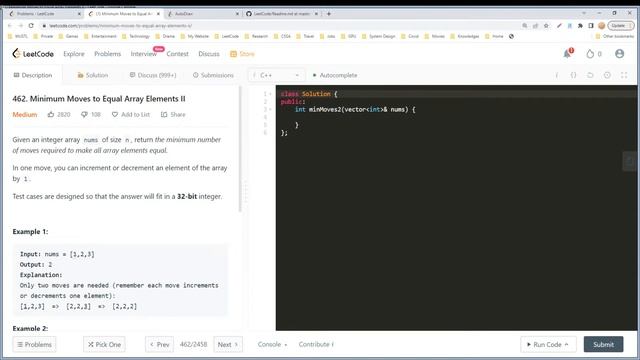Open the browser side panel icon
This screenshot has height=360, width=640.
coord(591,25)
